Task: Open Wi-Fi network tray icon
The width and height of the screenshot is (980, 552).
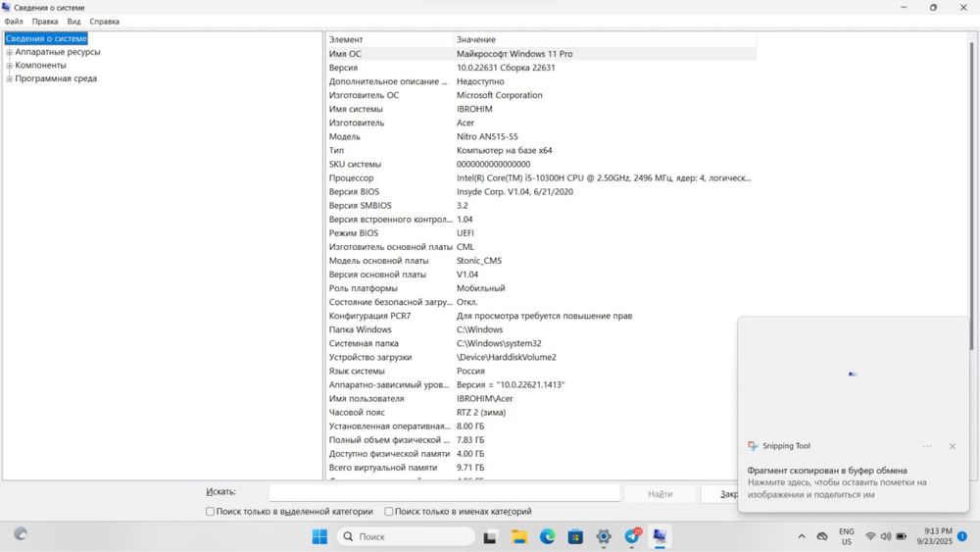Action: tap(870, 536)
